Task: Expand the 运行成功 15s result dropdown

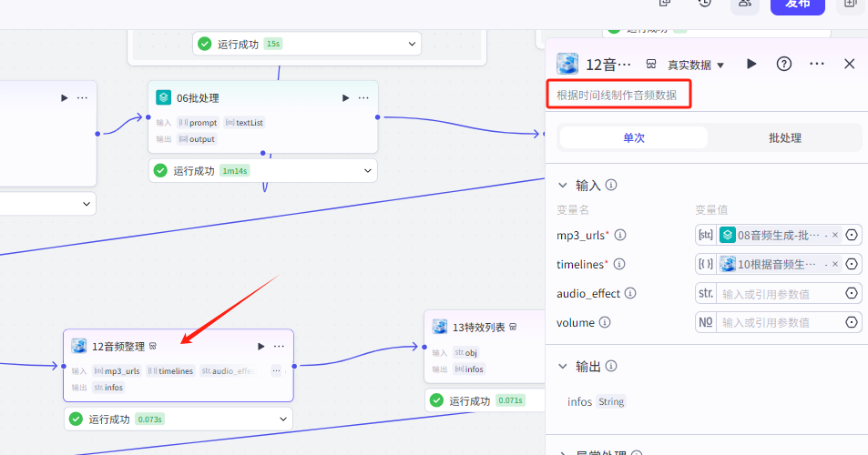Action: 412,44
